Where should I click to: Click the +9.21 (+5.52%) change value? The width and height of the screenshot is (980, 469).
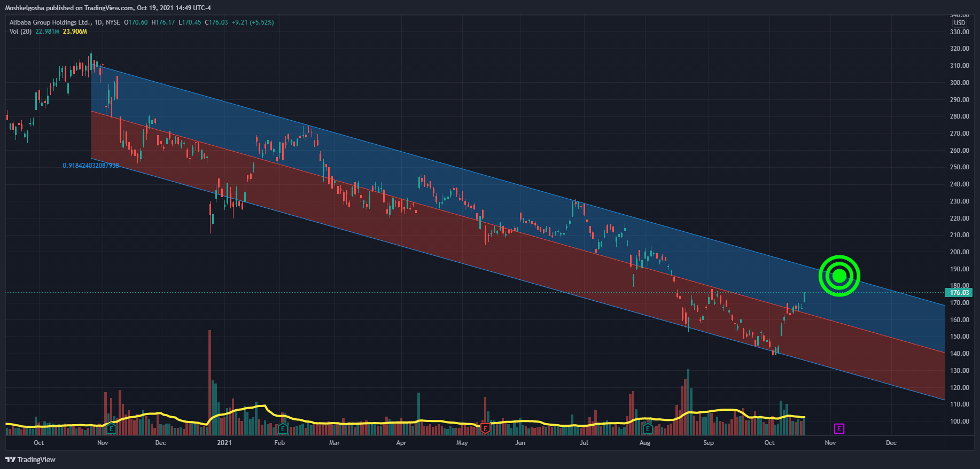pyautogui.click(x=253, y=22)
